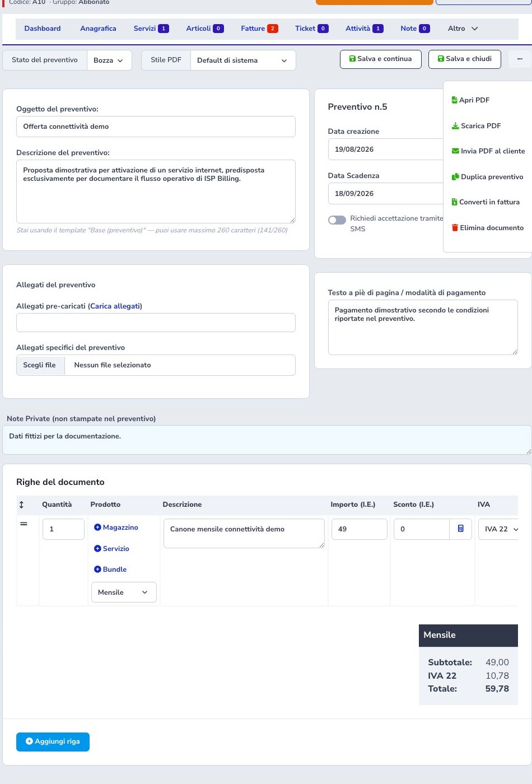Click the Fatture badge showing 2

click(273, 29)
